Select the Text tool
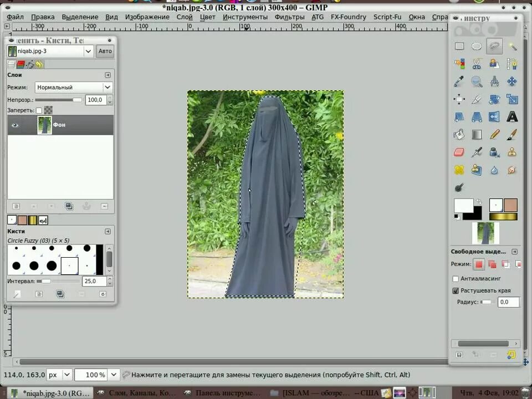 click(x=512, y=117)
